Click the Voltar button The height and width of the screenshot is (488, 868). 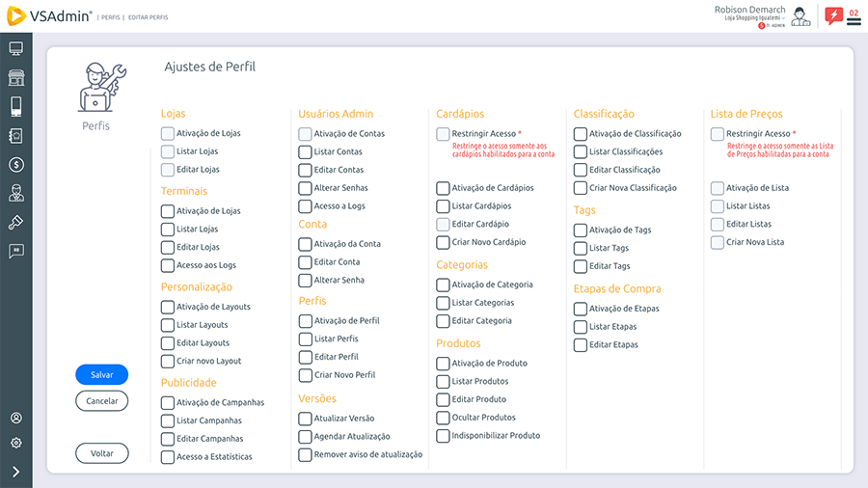coord(101,453)
